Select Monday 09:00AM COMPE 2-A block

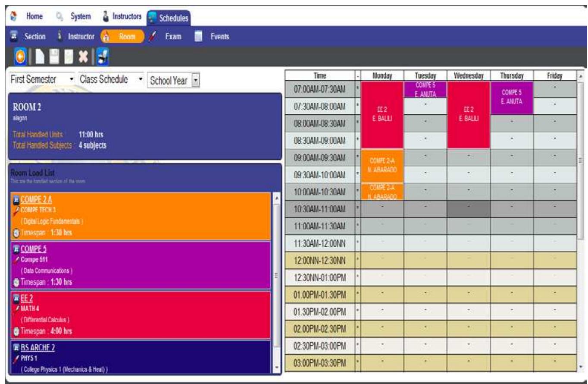click(382, 166)
